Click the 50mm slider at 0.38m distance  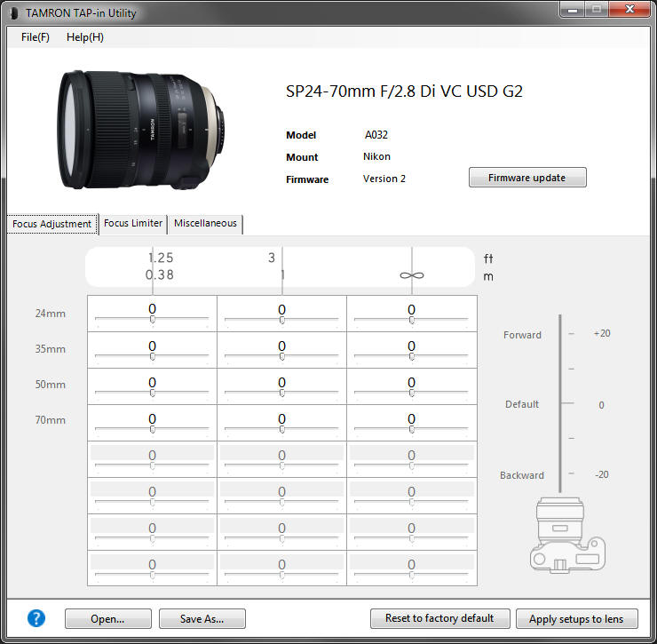(152, 393)
